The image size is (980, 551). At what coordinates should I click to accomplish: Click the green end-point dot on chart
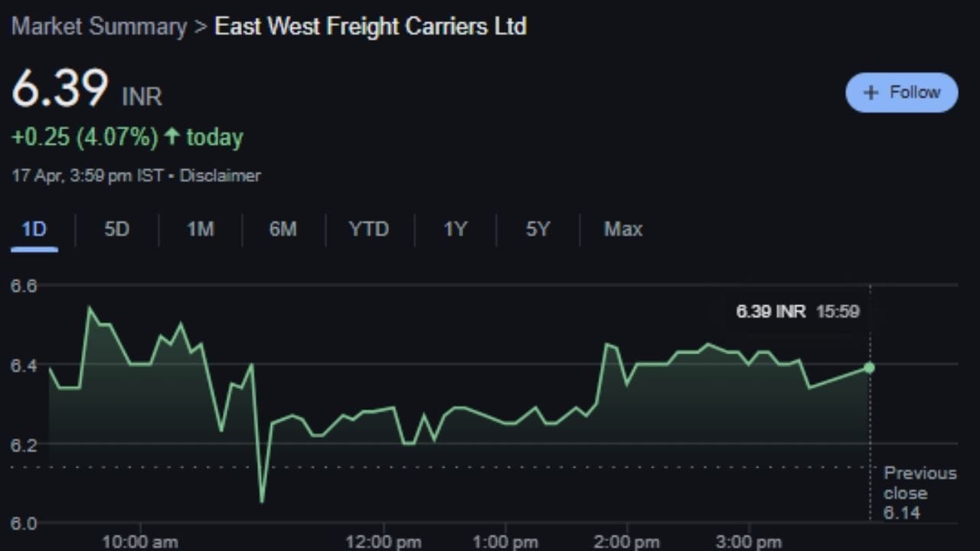869,367
